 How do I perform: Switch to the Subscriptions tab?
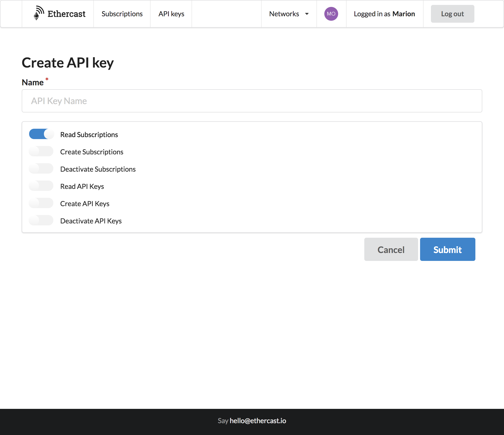[x=122, y=14]
